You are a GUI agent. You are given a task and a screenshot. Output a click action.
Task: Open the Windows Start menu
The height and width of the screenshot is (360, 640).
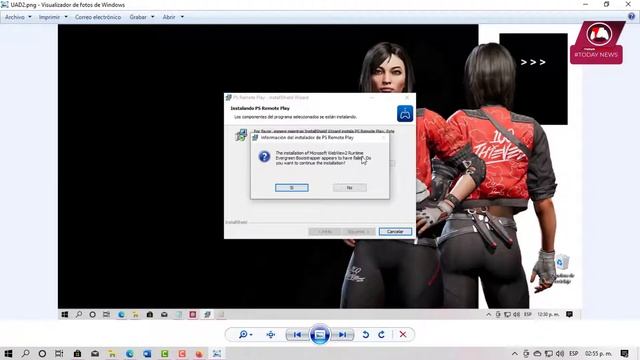pyautogui.click(x=8, y=353)
